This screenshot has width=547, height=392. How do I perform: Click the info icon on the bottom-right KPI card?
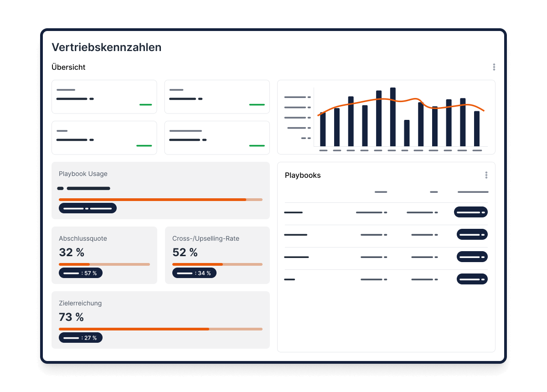205,139
